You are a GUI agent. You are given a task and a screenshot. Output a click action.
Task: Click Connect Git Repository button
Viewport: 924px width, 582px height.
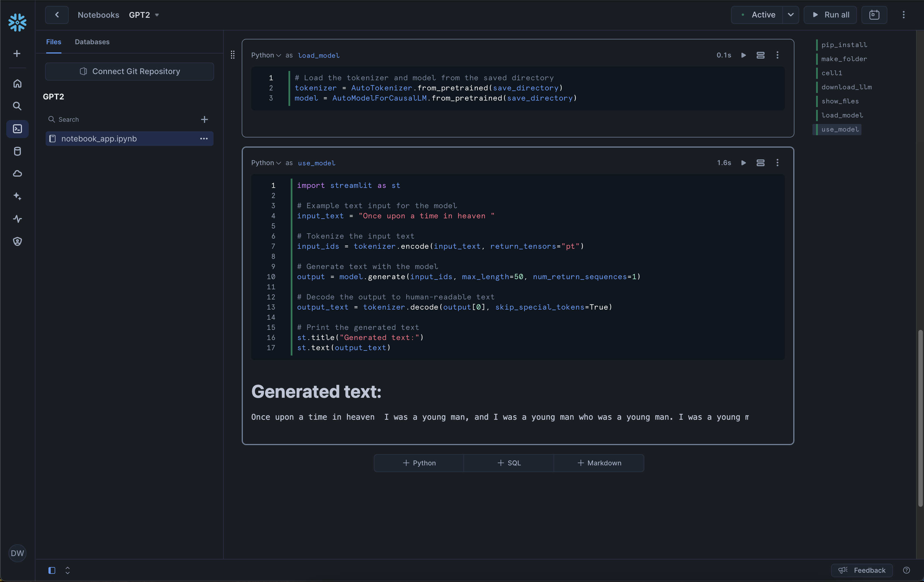click(129, 71)
